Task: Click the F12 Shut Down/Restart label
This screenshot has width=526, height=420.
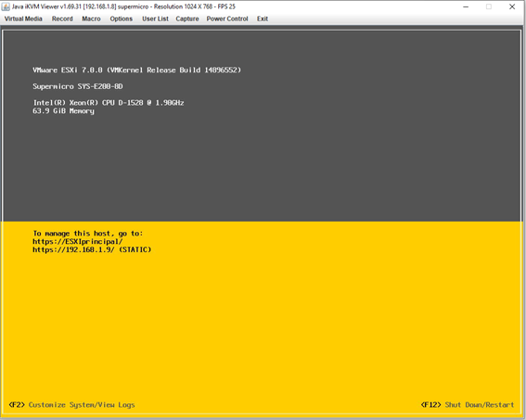Action: pos(468,405)
